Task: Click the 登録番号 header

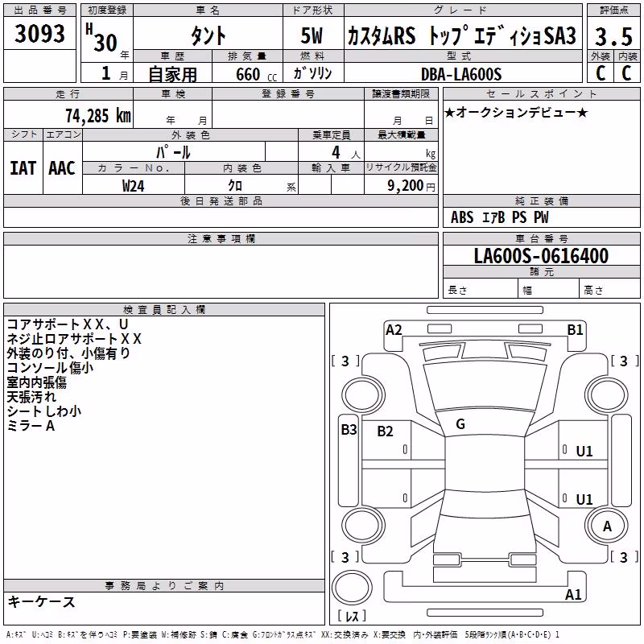Action: click(288, 93)
